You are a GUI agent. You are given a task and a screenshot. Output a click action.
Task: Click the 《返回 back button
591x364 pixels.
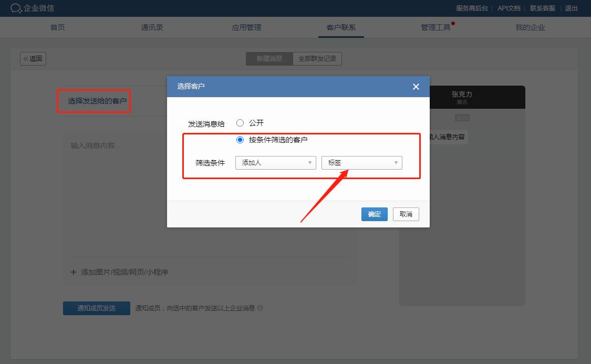click(33, 58)
